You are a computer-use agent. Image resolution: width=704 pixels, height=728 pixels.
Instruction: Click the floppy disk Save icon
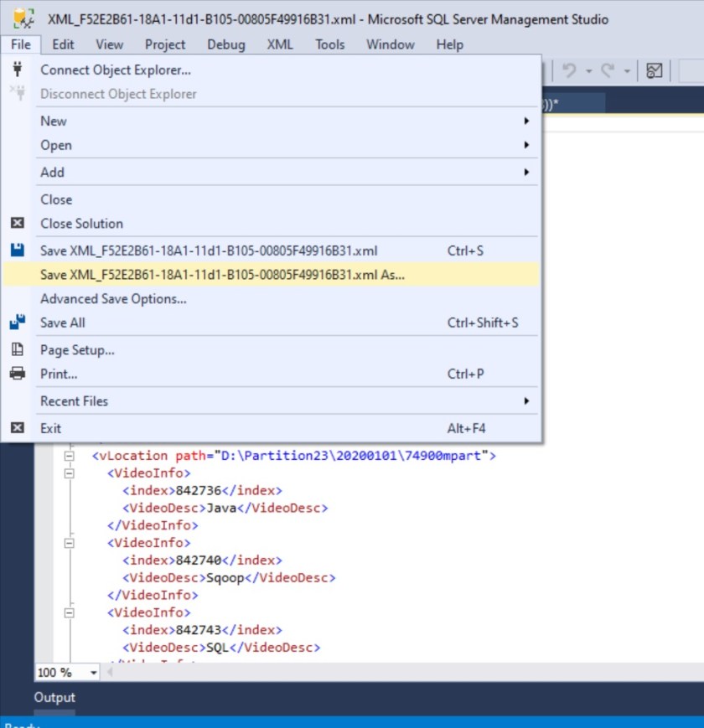pyautogui.click(x=17, y=250)
